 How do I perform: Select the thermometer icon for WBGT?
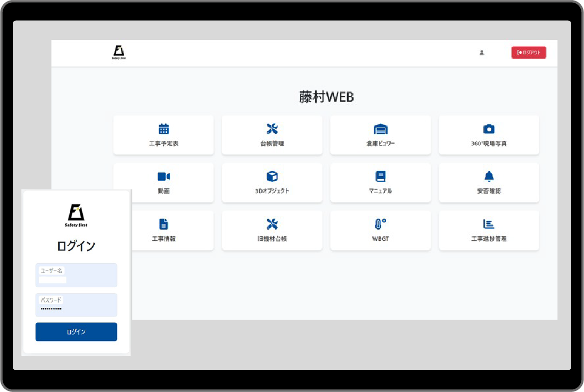point(380,224)
